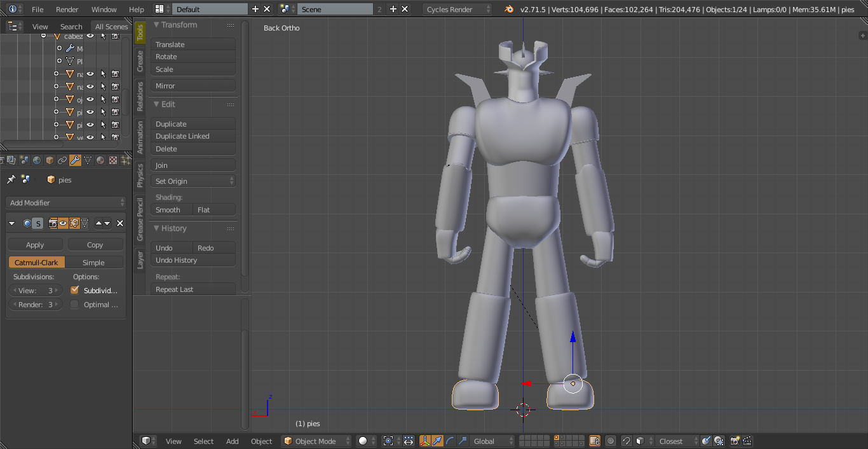Open the Modifiers properties tab (wrench icon)
The height and width of the screenshot is (449, 868).
(x=75, y=160)
